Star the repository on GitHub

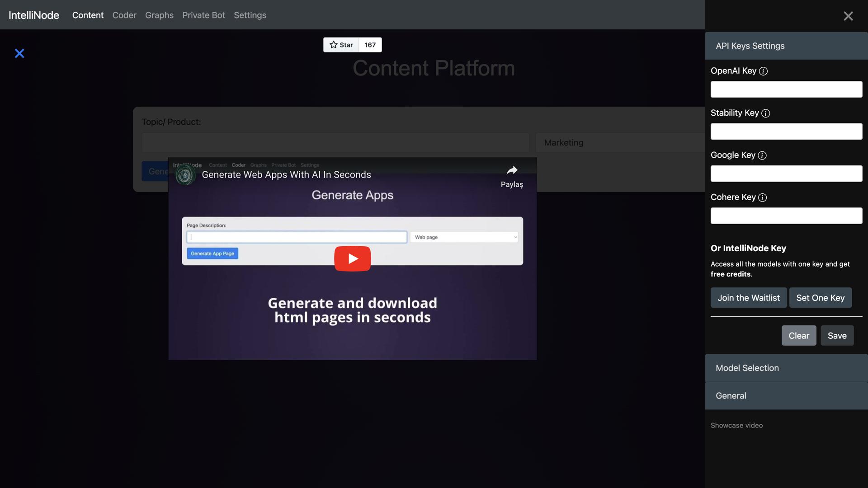(341, 45)
